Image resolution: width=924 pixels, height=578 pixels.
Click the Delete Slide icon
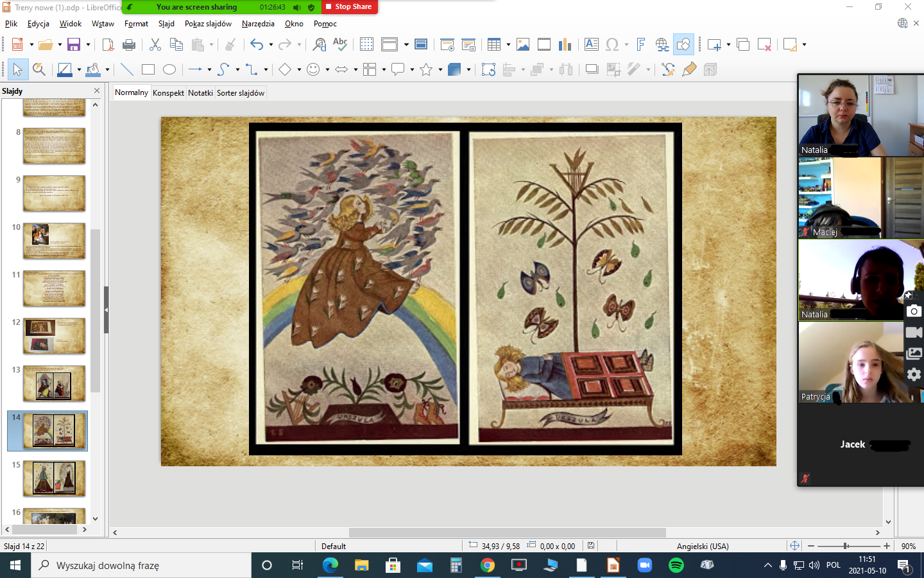coord(764,44)
